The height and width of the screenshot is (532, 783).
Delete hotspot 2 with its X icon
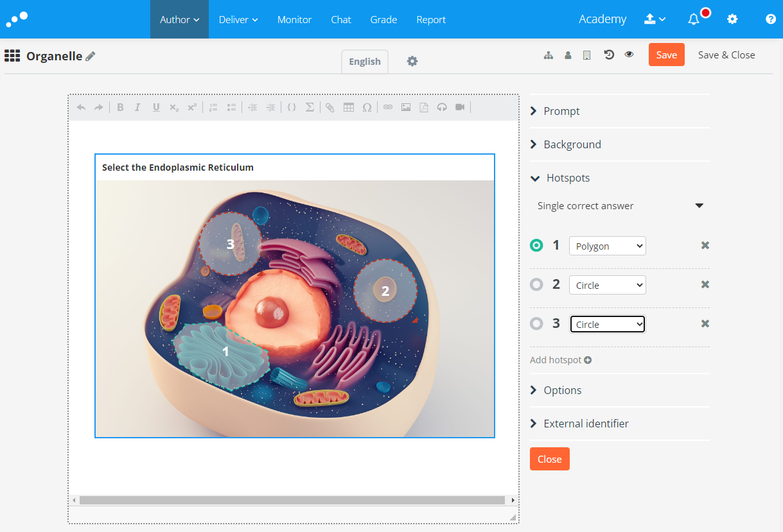pyautogui.click(x=705, y=285)
